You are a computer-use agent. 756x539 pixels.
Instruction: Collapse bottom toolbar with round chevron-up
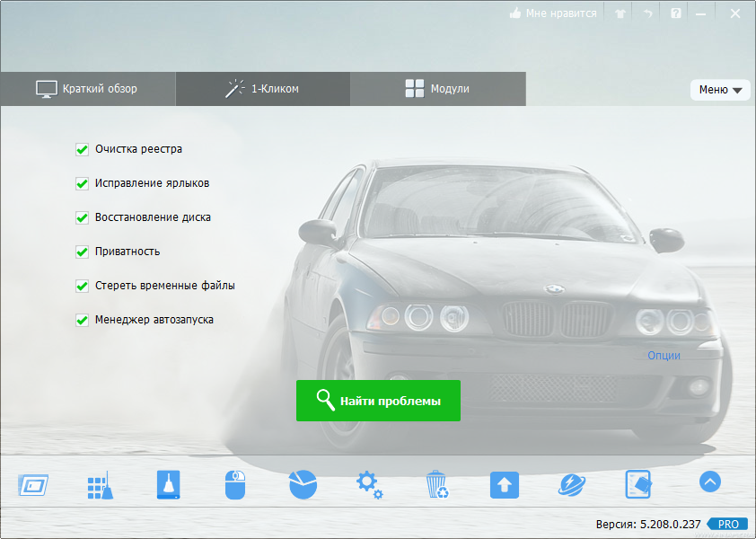[x=709, y=482]
